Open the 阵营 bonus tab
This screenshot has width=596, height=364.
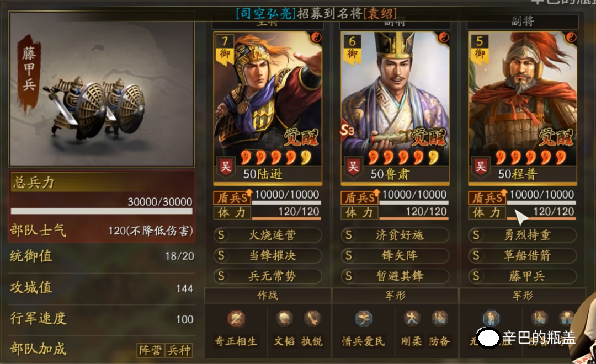point(151,350)
